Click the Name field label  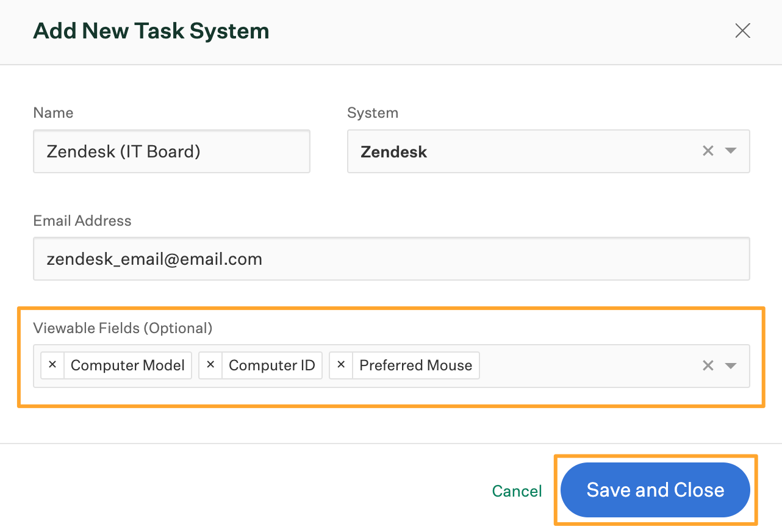point(53,113)
